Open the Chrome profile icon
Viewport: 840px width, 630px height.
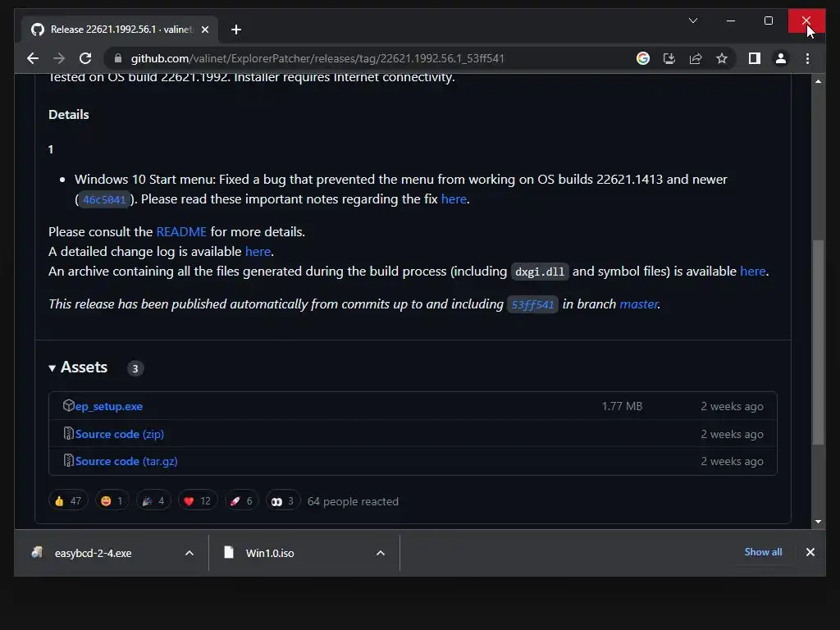click(x=781, y=58)
